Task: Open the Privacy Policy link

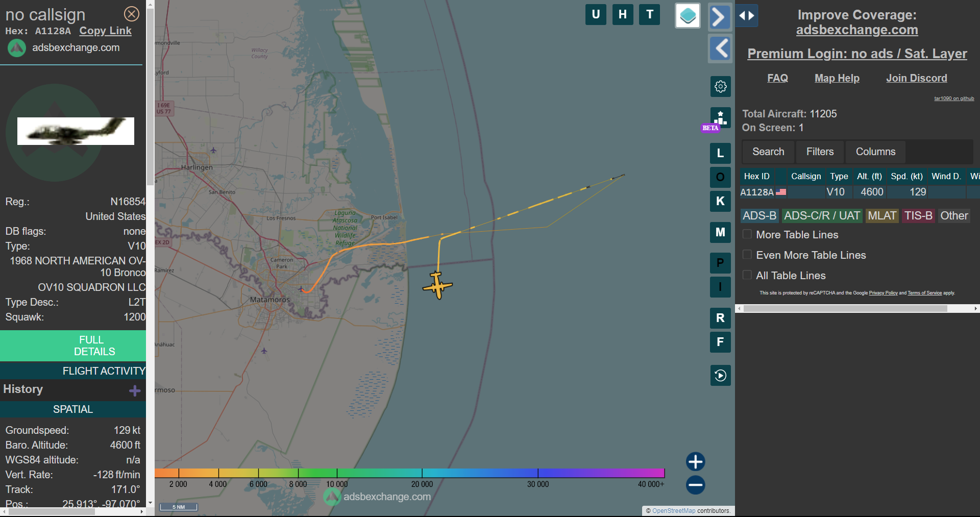Action: [883, 293]
